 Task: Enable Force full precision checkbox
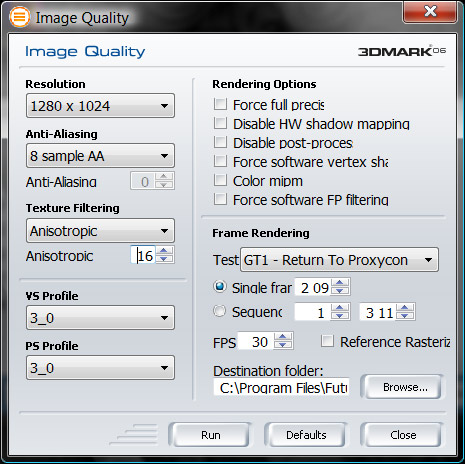[x=220, y=104]
